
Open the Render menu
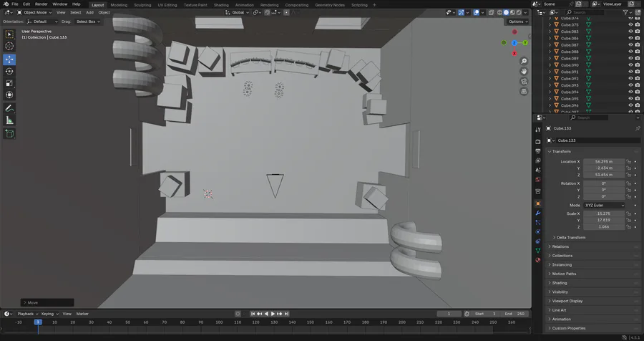click(41, 4)
